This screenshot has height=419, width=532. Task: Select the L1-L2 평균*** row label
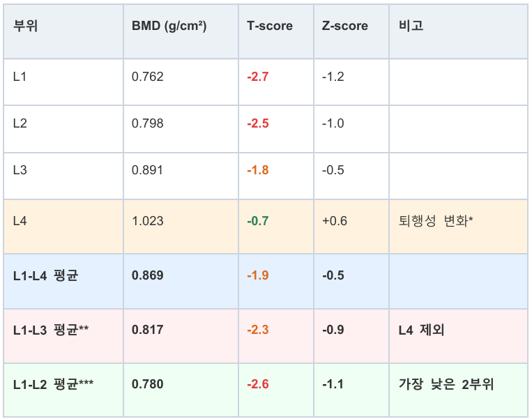[x=53, y=384]
